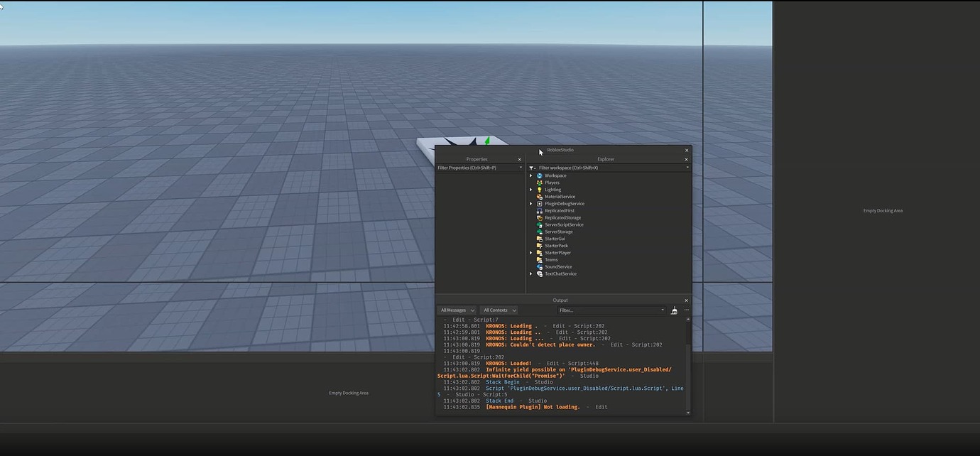This screenshot has width=980, height=456.
Task: Open the Output filter history dropdown arrow
Action: [663, 310]
